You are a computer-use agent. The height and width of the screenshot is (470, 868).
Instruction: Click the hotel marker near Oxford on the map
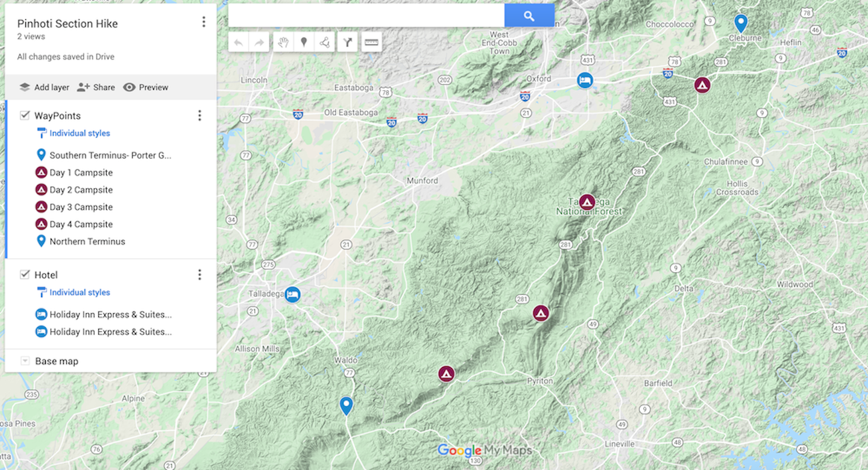pyautogui.click(x=585, y=80)
